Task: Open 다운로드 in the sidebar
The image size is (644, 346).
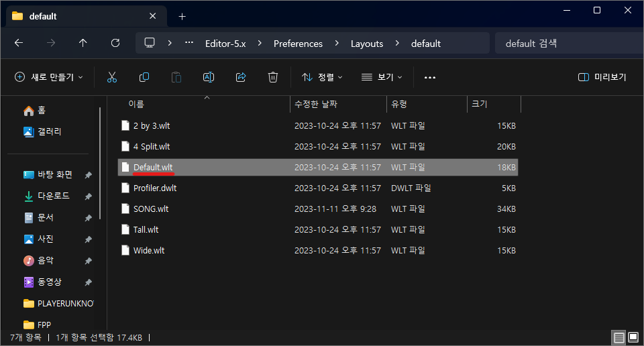Action: pos(47,196)
